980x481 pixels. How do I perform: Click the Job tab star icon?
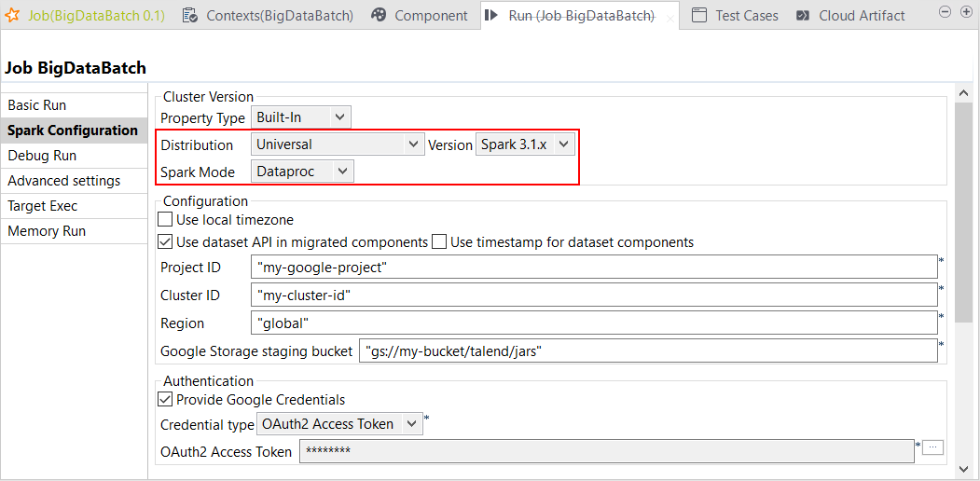pyautogui.click(x=13, y=15)
